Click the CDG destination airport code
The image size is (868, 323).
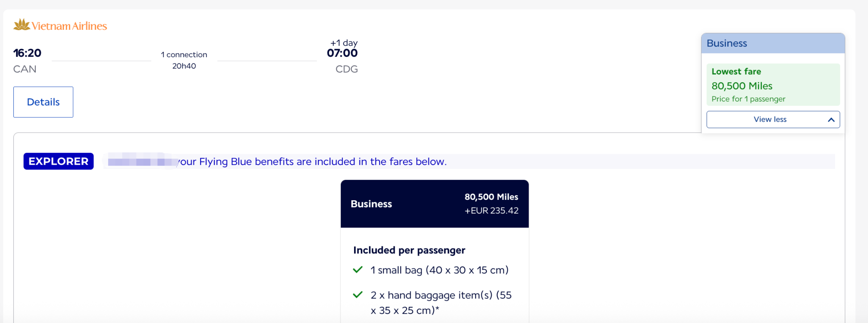(347, 69)
